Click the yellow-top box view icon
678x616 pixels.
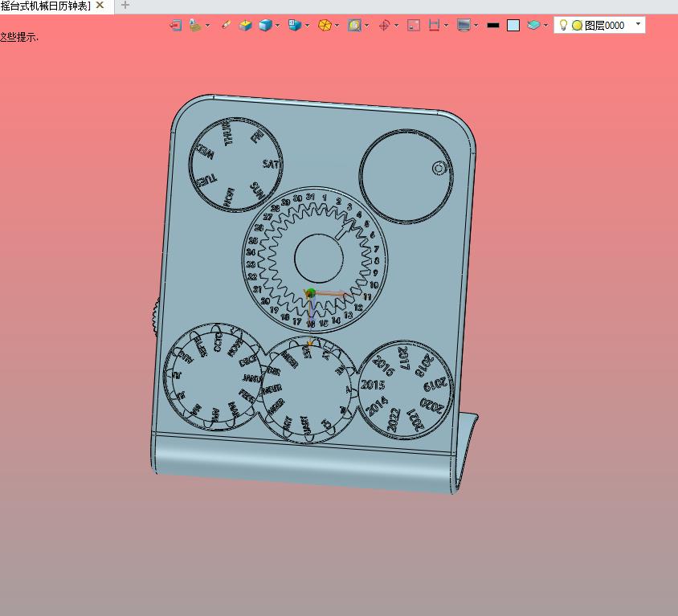click(x=245, y=26)
